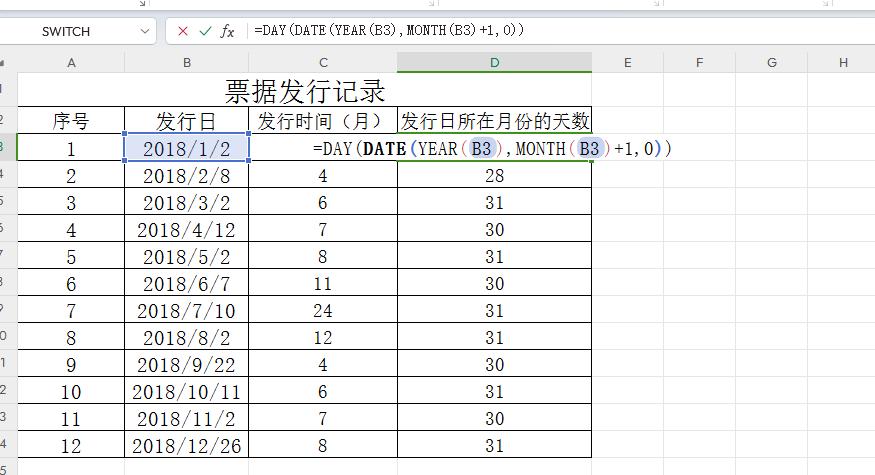Select month value 12 in 2018/8/2 row
Screen dimensions: 875x475
click(x=323, y=337)
